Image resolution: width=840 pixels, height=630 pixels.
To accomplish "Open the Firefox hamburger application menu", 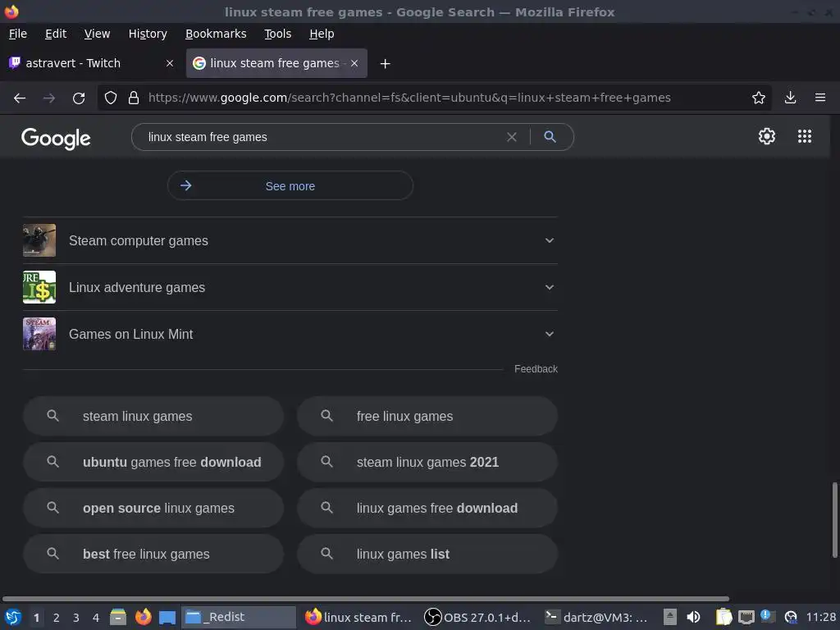I will pyautogui.click(x=819, y=98).
